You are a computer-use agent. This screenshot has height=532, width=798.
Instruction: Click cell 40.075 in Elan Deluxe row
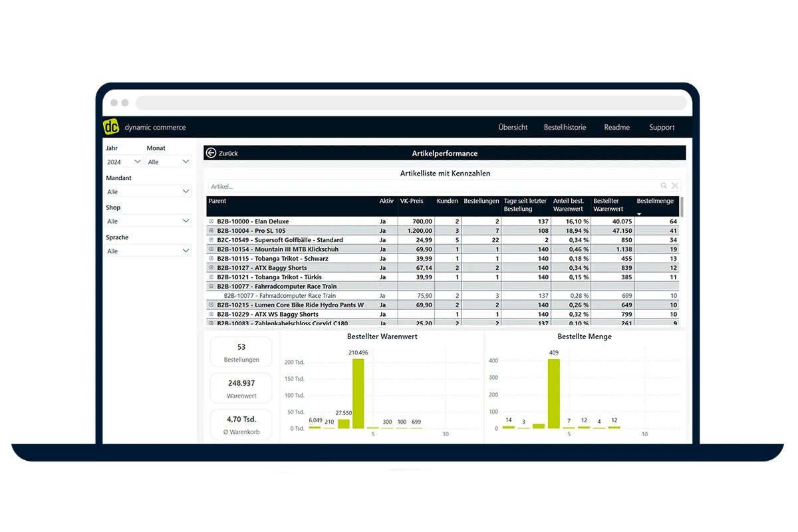click(622, 221)
